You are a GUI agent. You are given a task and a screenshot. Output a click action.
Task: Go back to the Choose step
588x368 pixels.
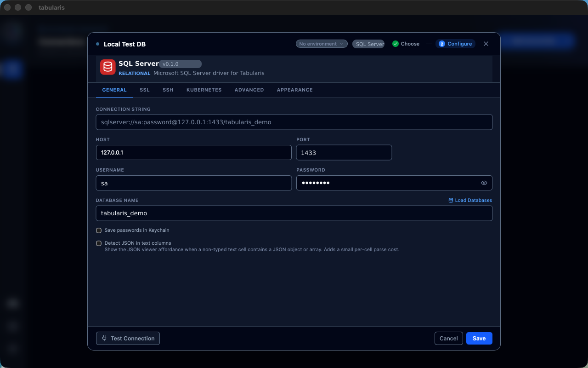[x=406, y=44]
